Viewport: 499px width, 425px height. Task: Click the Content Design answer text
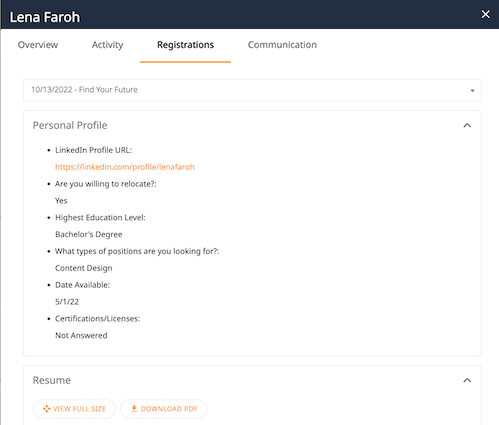[x=84, y=268]
